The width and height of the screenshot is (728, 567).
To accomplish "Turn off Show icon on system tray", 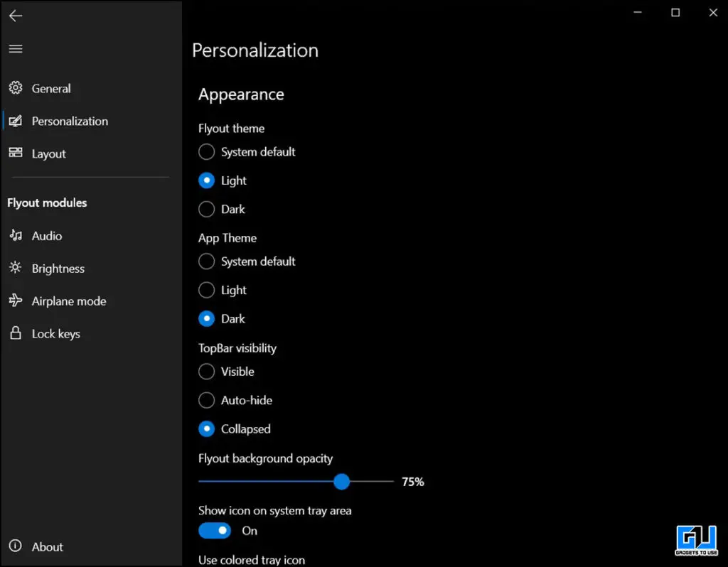I will [x=215, y=531].
